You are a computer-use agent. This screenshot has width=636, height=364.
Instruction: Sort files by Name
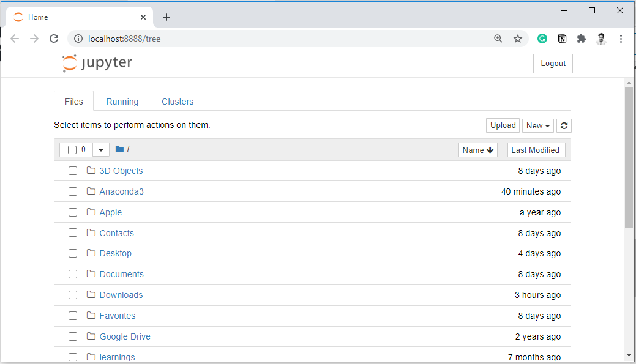click(x=478, y=150)
